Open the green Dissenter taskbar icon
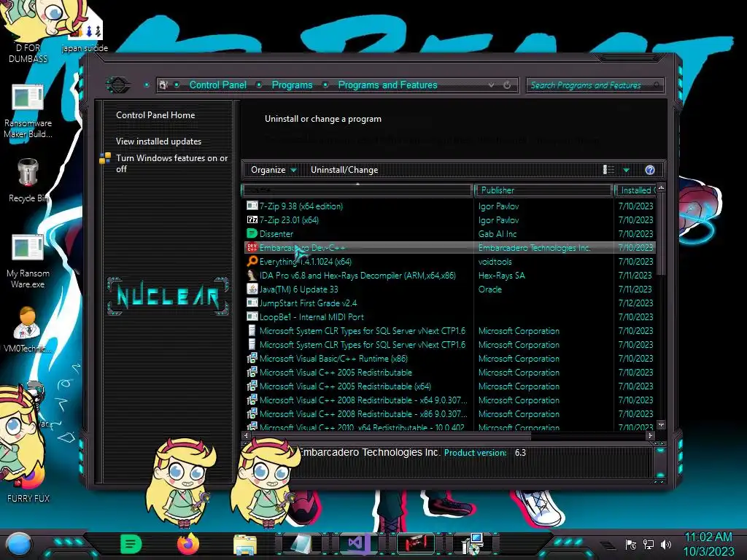The height and width of the screenshot is (560, 747). 131,544
